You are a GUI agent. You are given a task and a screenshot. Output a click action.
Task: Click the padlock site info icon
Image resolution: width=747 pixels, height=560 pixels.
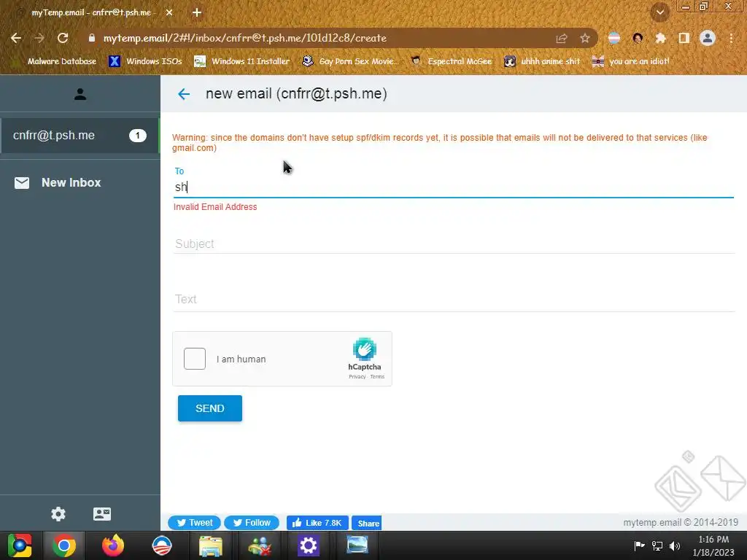pyautogui.click(x=92, y=38)
